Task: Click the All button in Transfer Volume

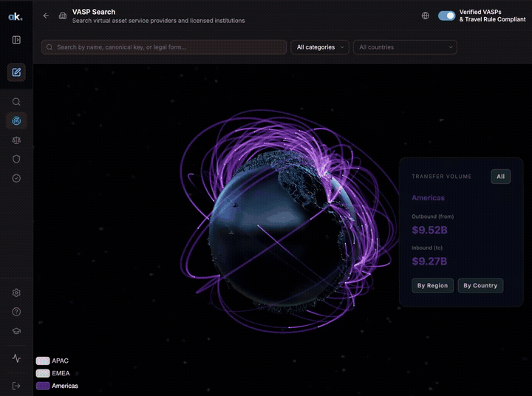Action: 500,177
